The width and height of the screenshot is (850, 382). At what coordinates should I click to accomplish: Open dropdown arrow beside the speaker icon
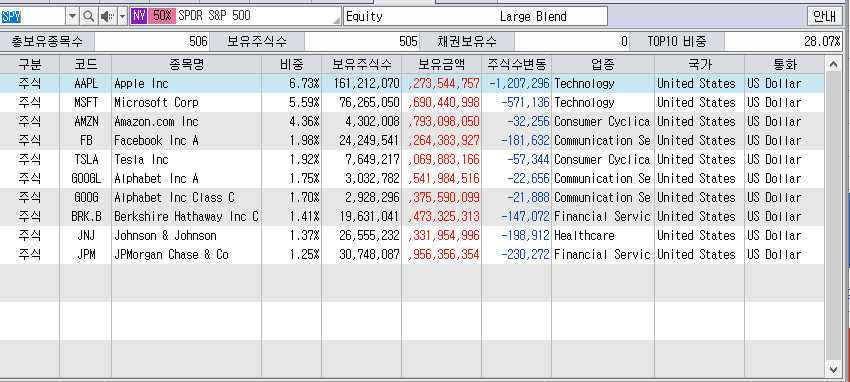pos(122,16)
